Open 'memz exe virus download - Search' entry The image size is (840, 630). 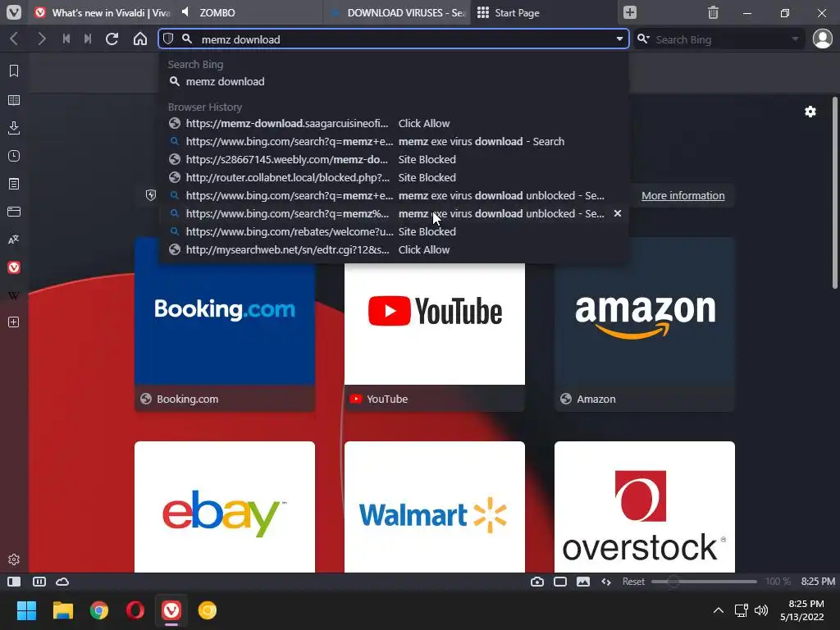point(394,141)
